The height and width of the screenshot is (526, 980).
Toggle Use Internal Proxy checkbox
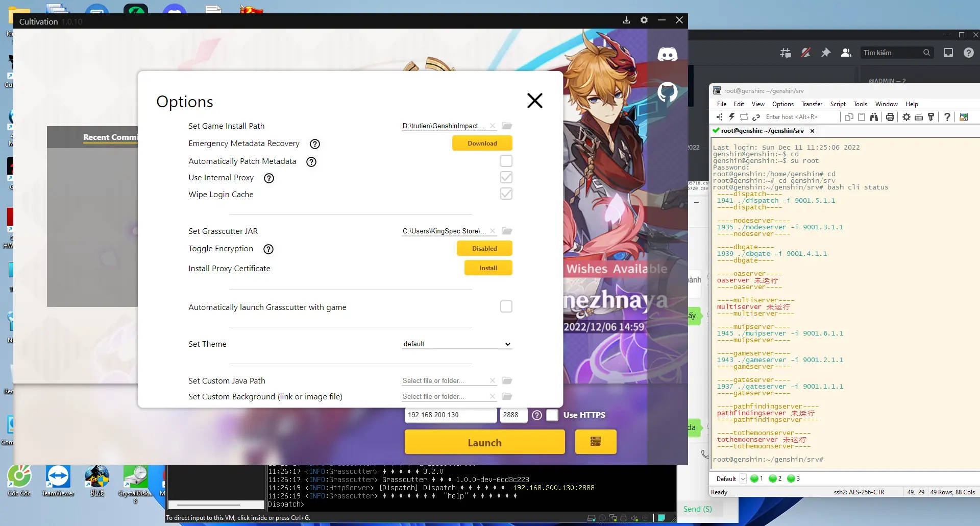coord(506,177)
